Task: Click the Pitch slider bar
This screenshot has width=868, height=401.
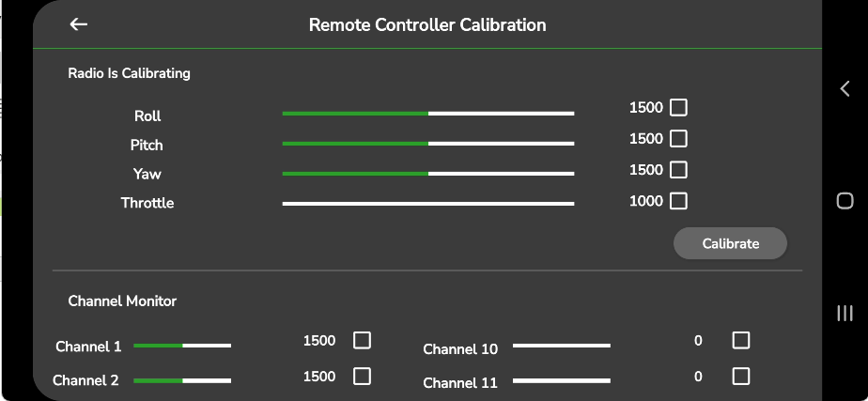Action: (427, 144)
